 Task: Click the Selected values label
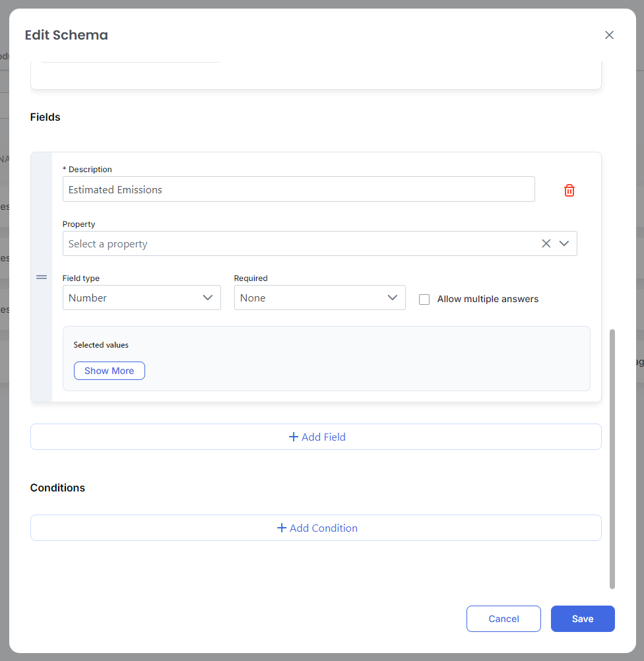coord(101,345)
